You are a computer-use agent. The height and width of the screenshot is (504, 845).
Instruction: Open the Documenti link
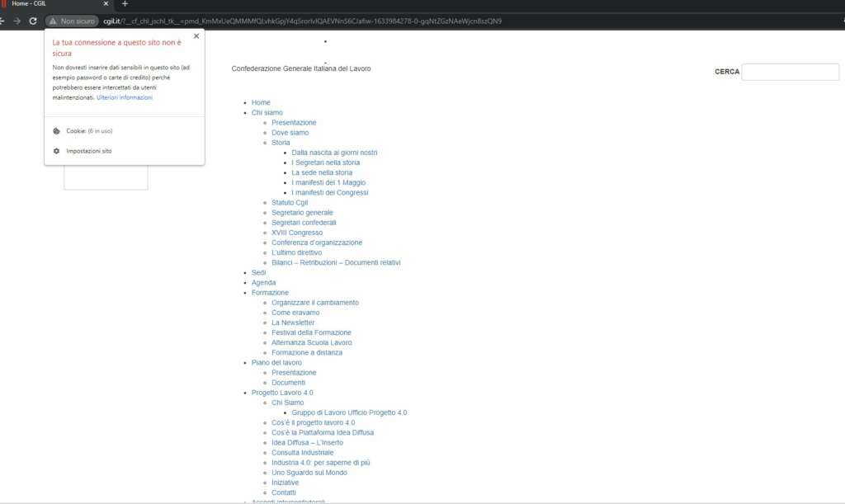pos(288,383)
